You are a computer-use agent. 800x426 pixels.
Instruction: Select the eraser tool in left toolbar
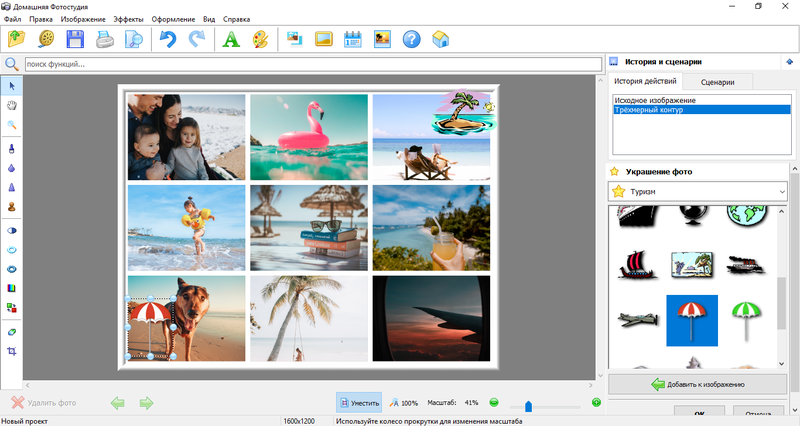click(12, 331)
